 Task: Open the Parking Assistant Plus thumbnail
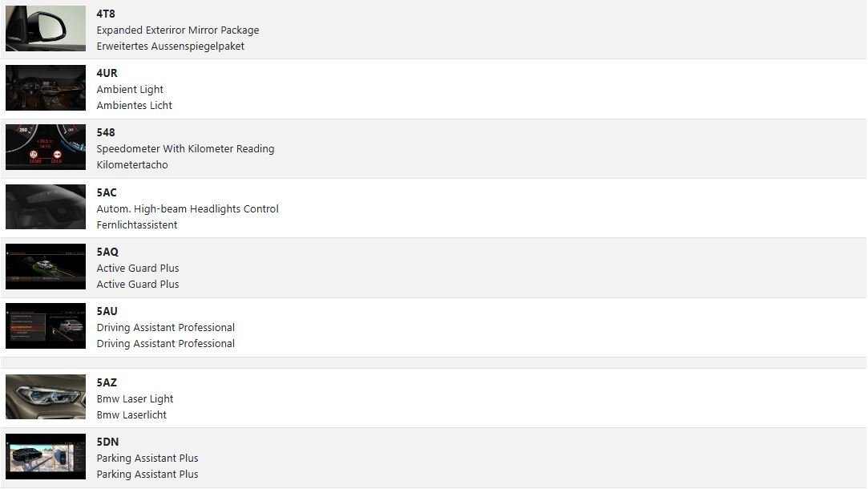pyautogui.click(x=46, y=457)
